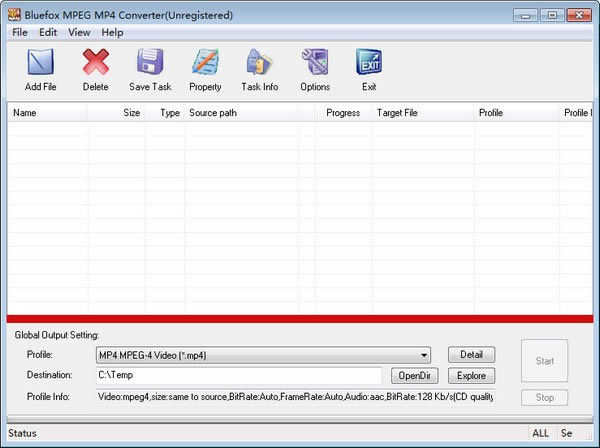Sort by the Size column header

tap(116, 113)
